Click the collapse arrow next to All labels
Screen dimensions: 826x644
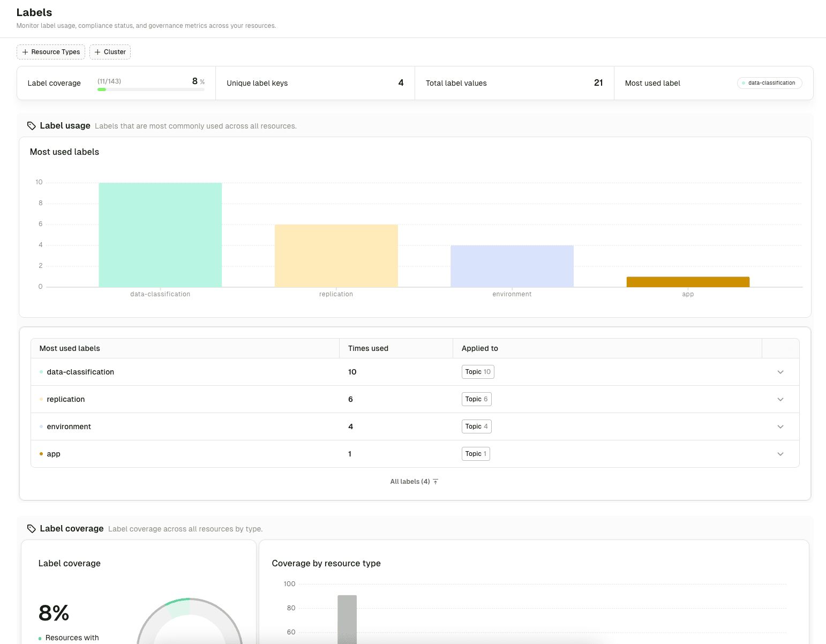(x=435, y=481)
